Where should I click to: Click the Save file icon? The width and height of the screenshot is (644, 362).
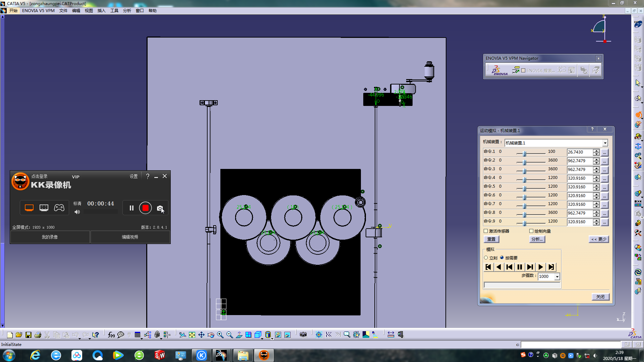click(29, 335)
